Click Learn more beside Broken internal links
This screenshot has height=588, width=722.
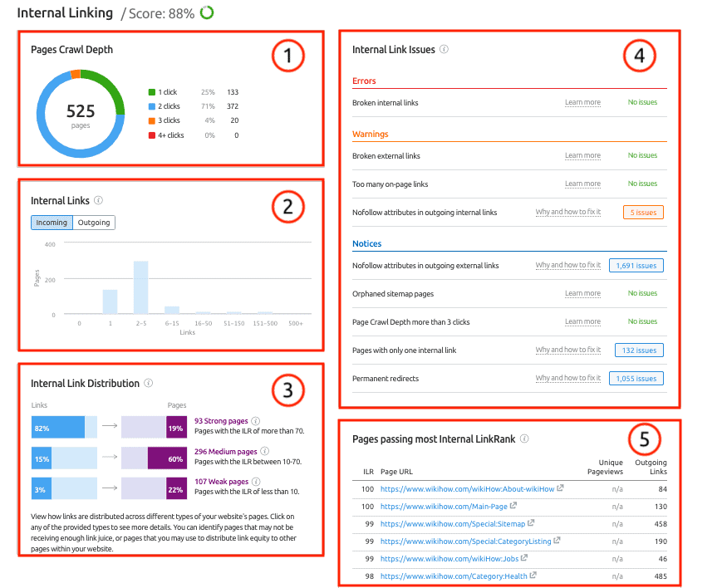point(582,101)
